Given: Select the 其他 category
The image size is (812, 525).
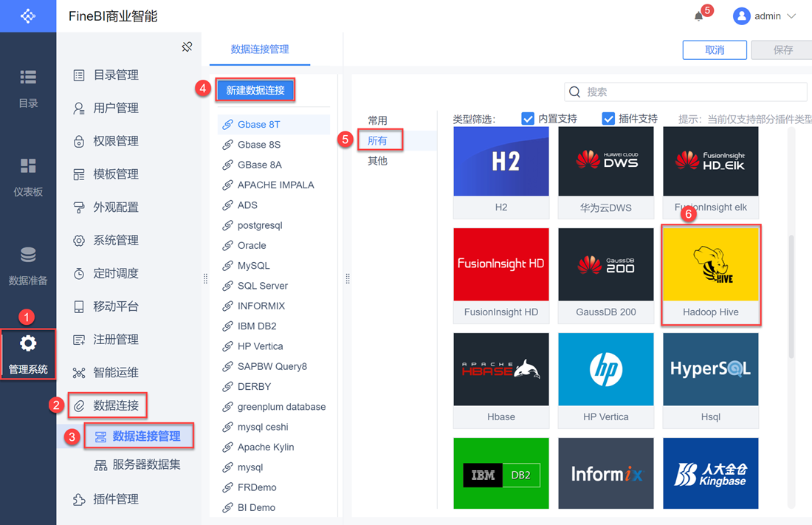Looking at the screenshot, I should [377, 161].
